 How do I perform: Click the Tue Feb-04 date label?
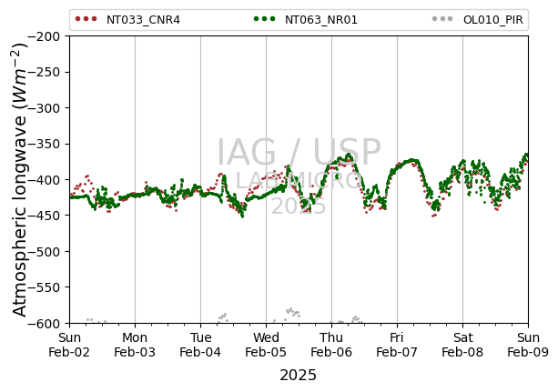pos(200,345)
